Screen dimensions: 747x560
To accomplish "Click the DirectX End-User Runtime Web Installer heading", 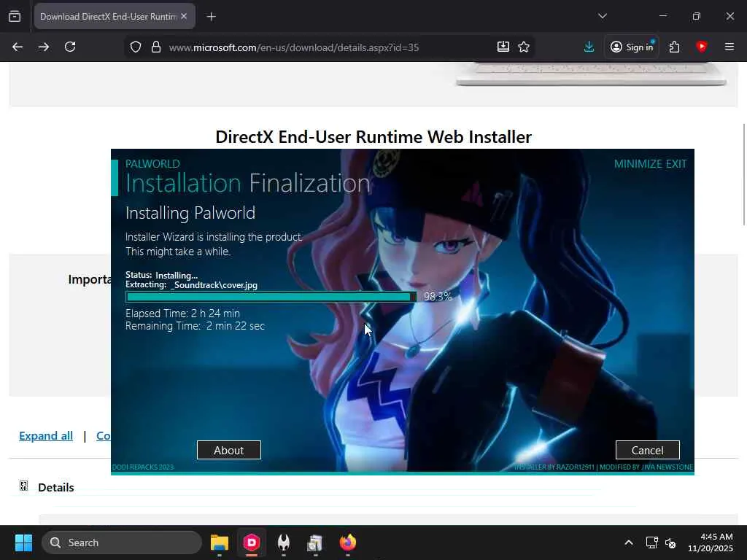I will pyautogui.click(x=373, y=137).
